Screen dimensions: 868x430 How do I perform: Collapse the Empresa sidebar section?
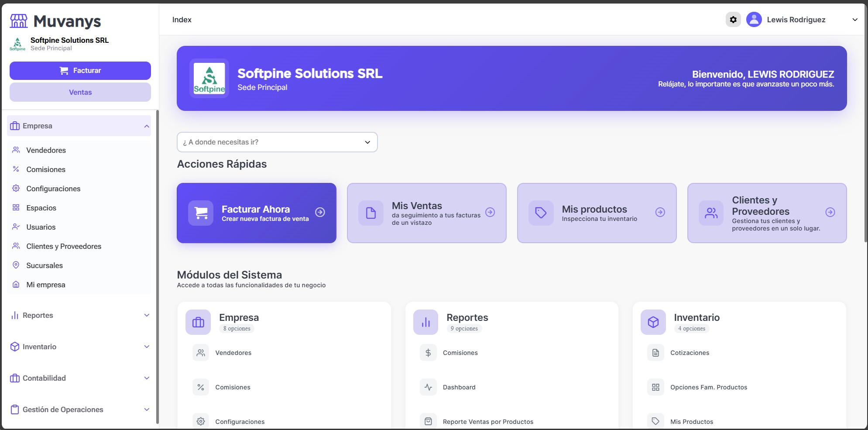[x=147, y=126]
